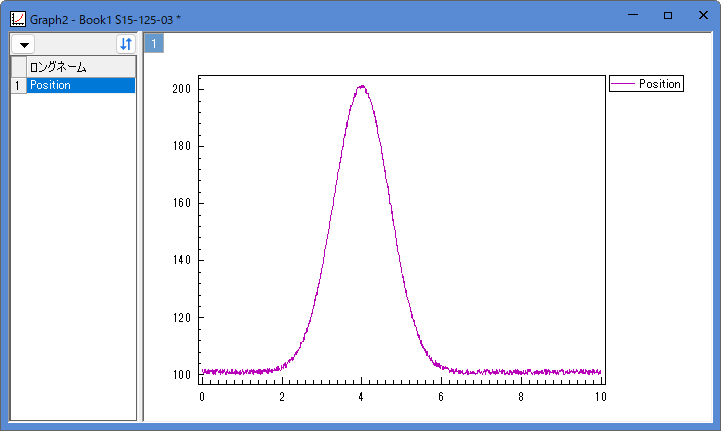The height and width of the screenshot is (431, 721).
Task: Select the Position plot row
Action: pos(81,85)
